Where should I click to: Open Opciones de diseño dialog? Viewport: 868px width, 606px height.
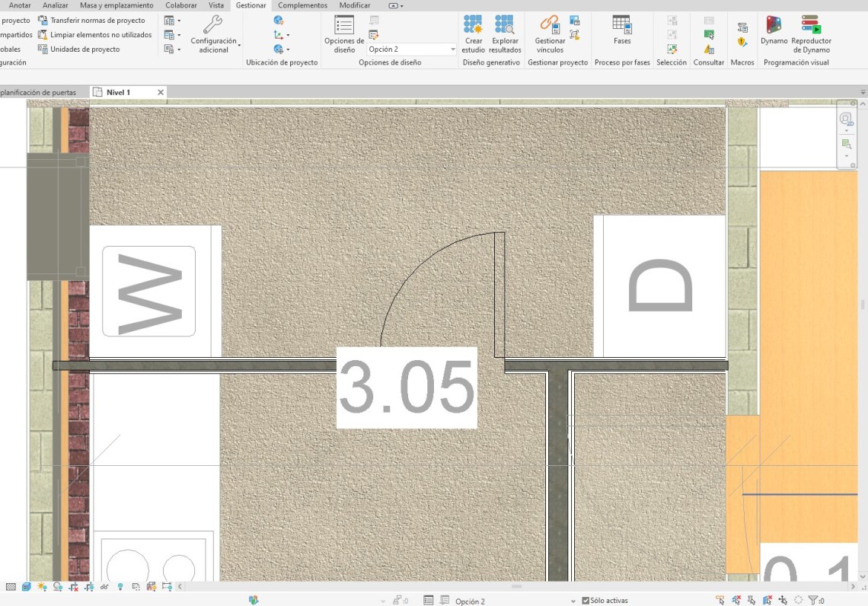pos(344,34)
